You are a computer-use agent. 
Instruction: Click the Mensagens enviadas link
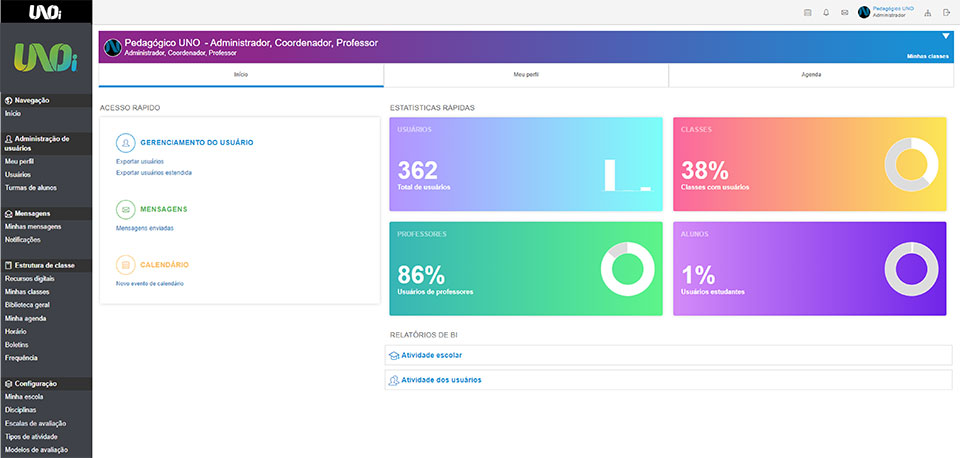(144, 228)
